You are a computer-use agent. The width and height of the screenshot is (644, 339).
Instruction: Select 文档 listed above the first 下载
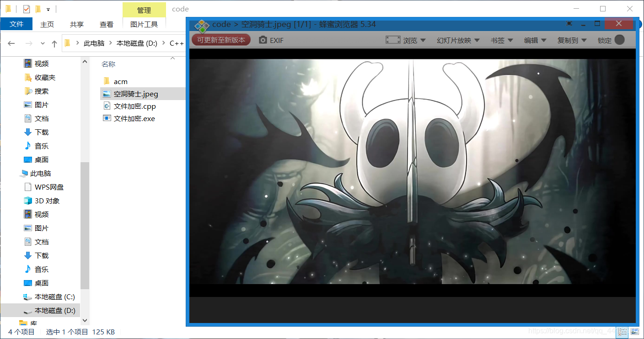coord(37,119)
